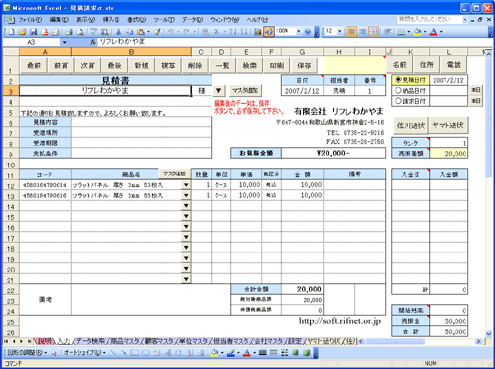Screen dimensions: 495x369
Task: Click the Open folder icon
Action: (x=23, y=32)
